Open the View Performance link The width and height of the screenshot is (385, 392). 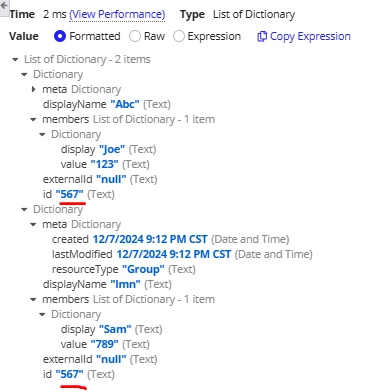point(117,14)
